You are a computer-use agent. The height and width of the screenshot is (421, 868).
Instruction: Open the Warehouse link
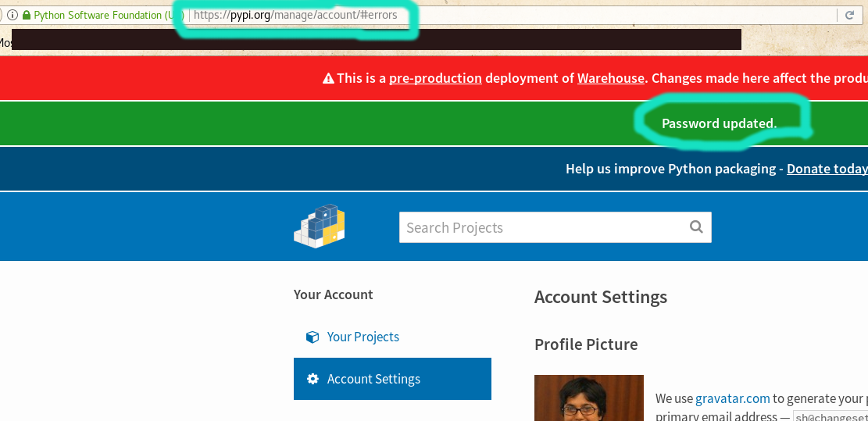[611, 78]
